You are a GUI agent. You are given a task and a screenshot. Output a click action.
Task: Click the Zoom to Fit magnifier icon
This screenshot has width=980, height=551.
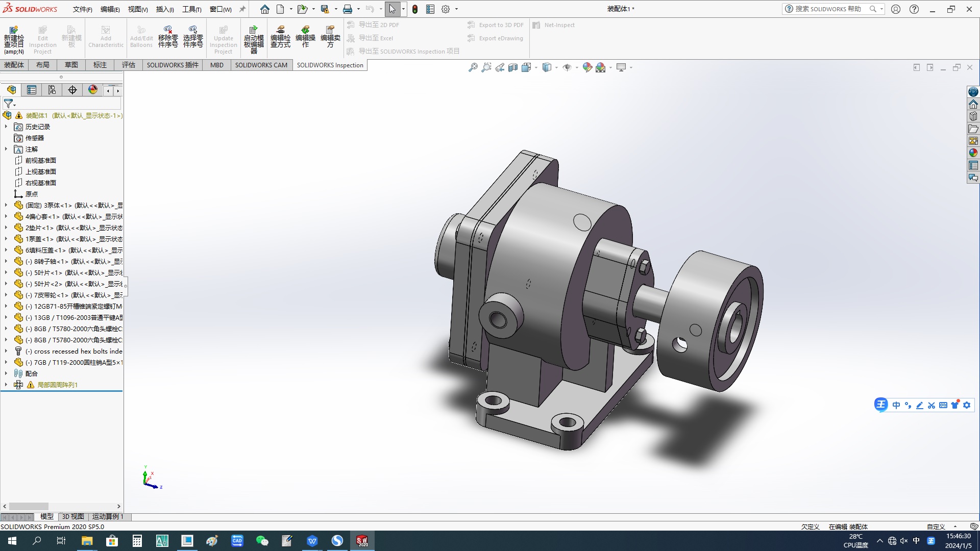coord(473,67)
